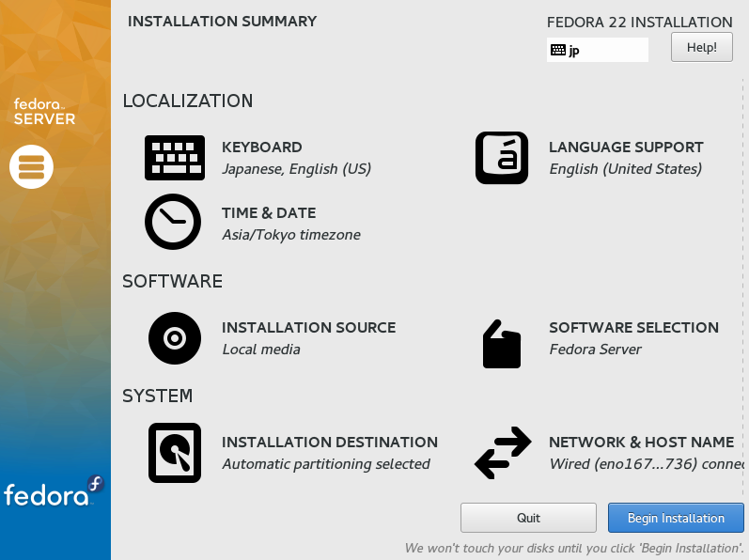Click the Fedora Server stack logo icon
The height and width of the screenshot is (560, 749).
(32, 166)
